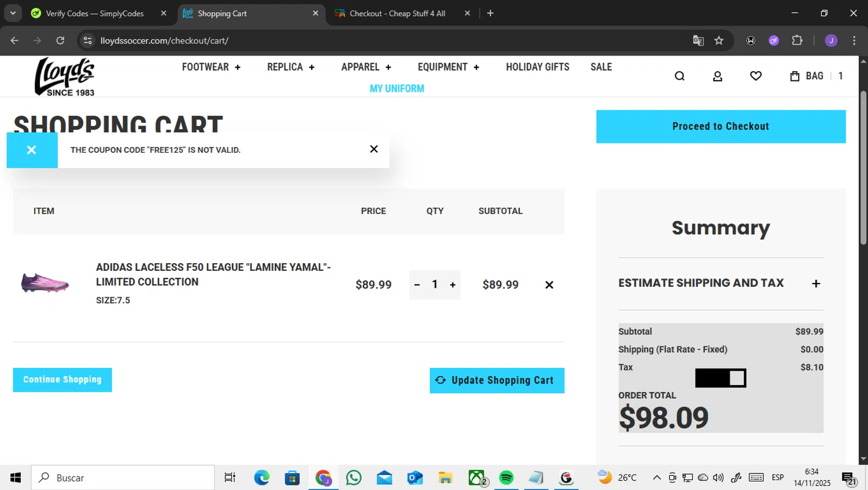Click the blue error X icon

point(32,150)
